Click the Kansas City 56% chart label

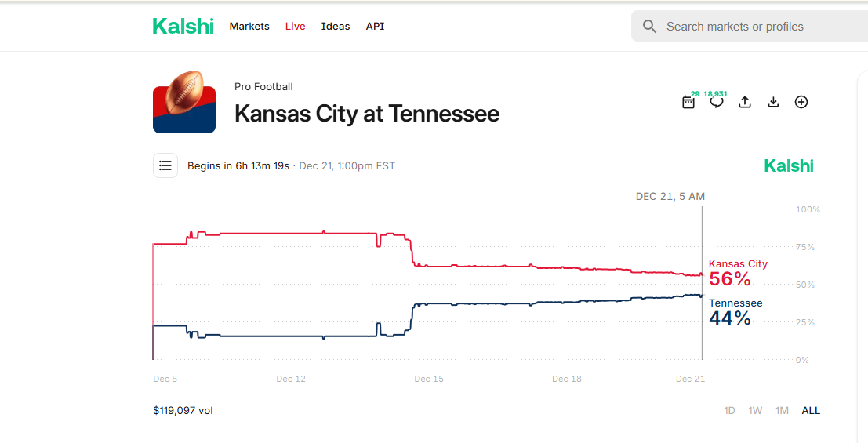(738, 274)
